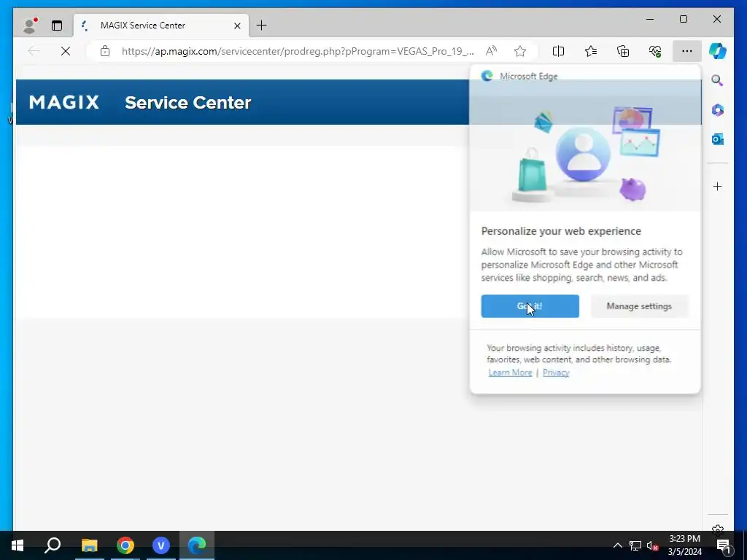
Task: Customize sidebar with plus icon
Action: coord(718,186)
